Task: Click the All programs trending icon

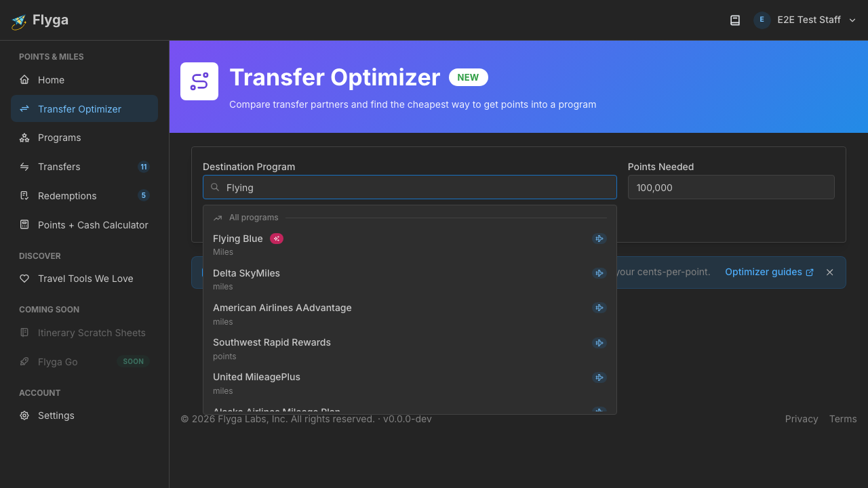Action: pyautogui.click(x=218, y=218)
